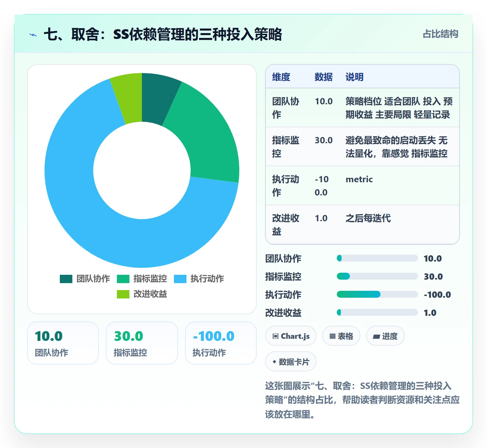Click the 执行动作 progress bar
The height and width of the screenshot is (448, 487).
pos(377,294)
